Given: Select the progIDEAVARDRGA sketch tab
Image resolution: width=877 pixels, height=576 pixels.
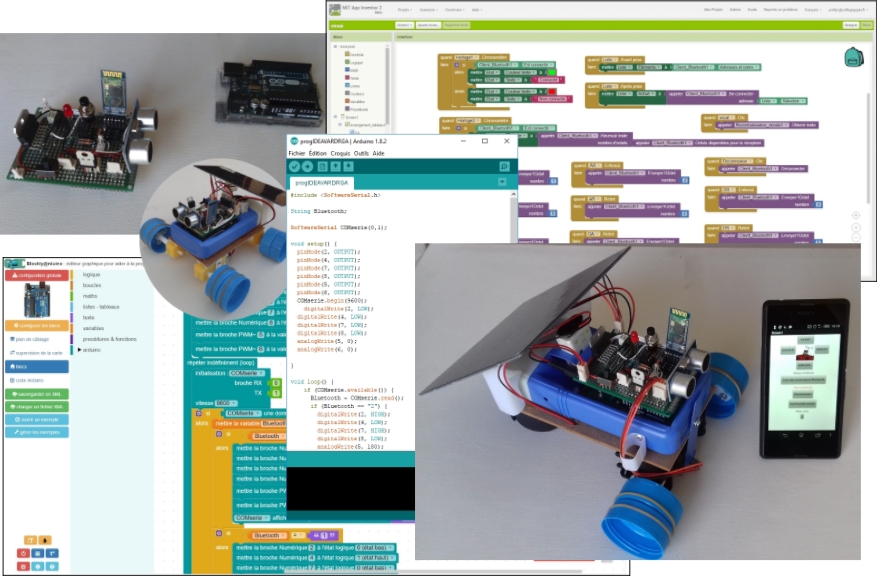Looking at the screenshot, I should (322, 182).
